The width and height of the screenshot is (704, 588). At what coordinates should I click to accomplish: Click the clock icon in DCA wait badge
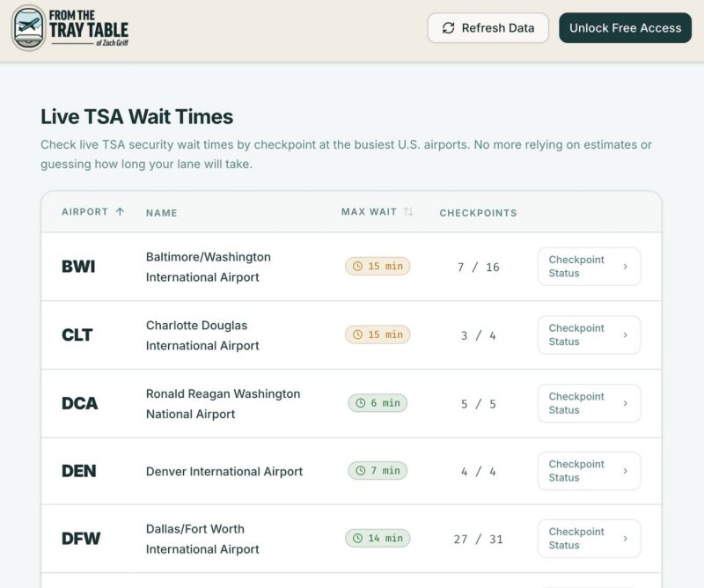click(360, 403)
